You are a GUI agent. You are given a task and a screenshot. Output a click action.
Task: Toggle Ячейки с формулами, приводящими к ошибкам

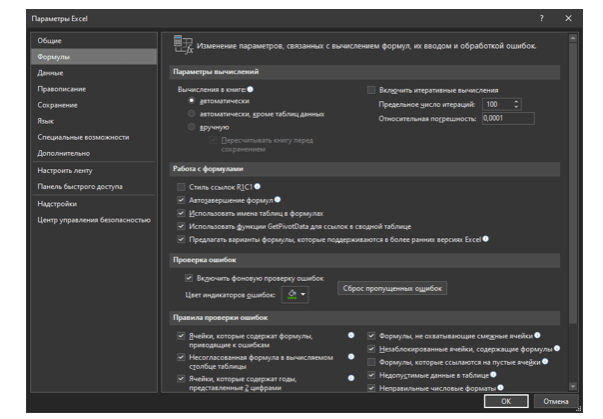pyautogui.click(x=181, y=336)
